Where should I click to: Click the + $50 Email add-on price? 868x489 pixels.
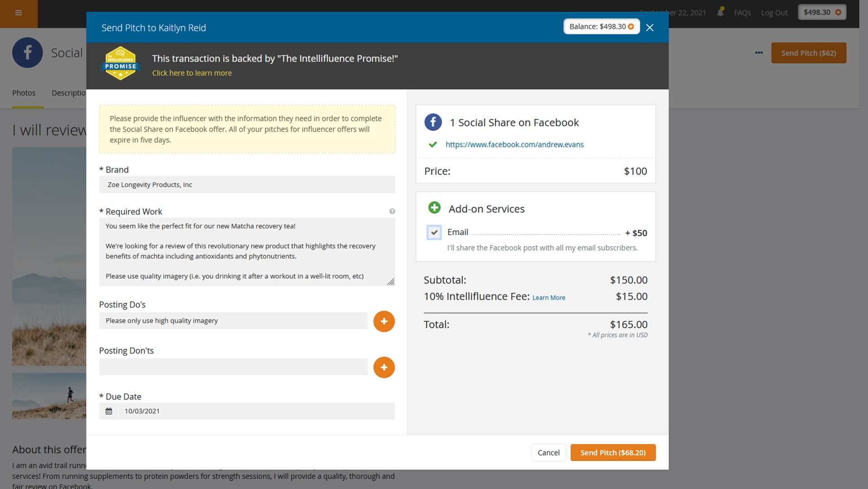636,233
